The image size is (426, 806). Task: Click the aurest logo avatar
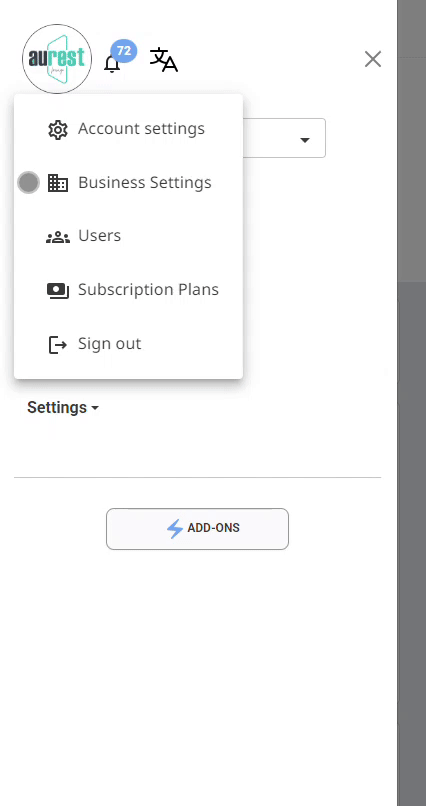click(x=57, y=59)
